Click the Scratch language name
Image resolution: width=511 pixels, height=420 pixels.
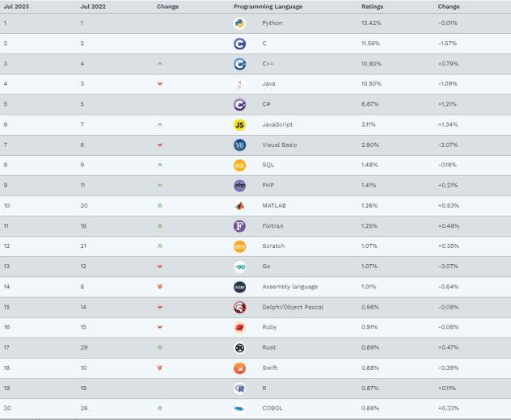point(273,246)
